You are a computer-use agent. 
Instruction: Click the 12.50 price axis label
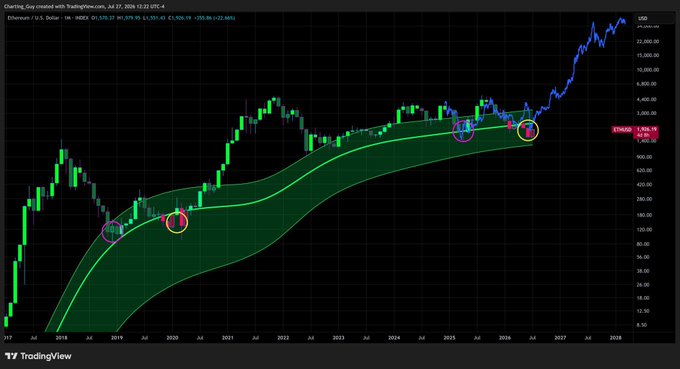[644, 311]
